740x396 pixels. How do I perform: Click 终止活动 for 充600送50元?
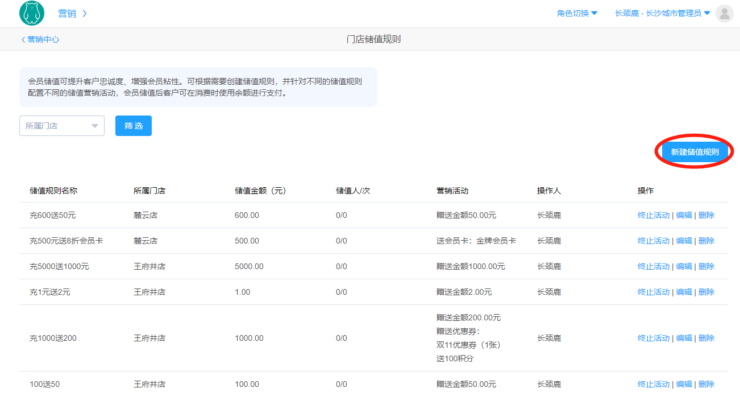click(x=653, y=215)
